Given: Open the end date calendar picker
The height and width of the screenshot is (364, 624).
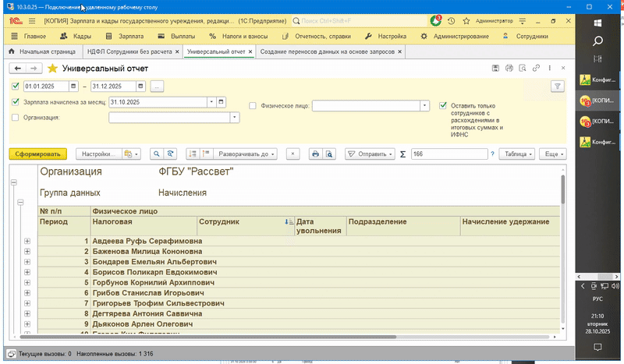Looking at the screenshot, I should pyautogui.click(x=140, y=86).
